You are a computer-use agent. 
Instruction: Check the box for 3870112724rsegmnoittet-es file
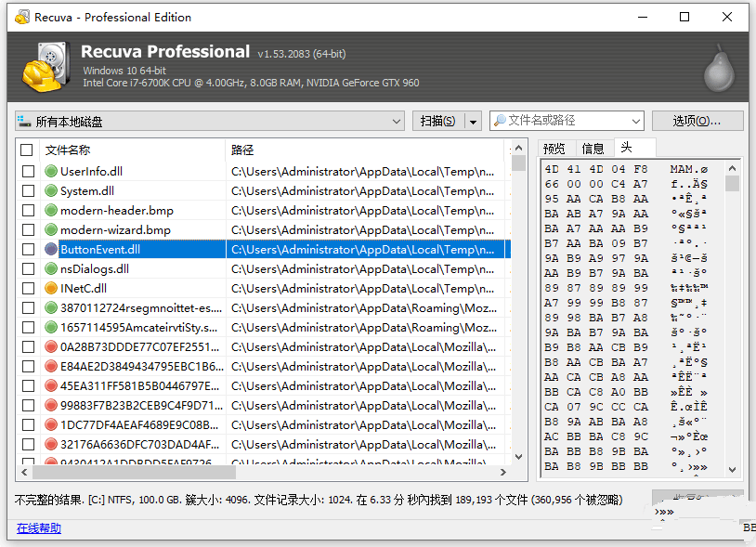tap(29, 307)
